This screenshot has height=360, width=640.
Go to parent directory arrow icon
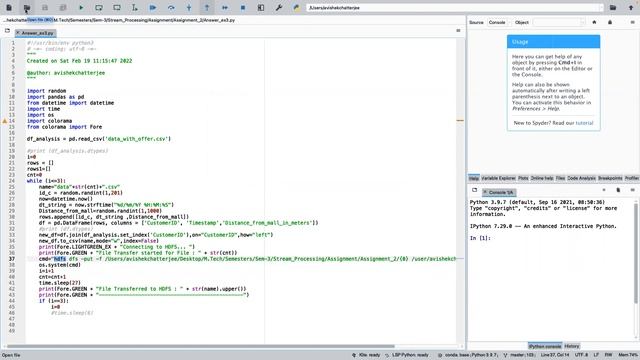click(631, 8)
